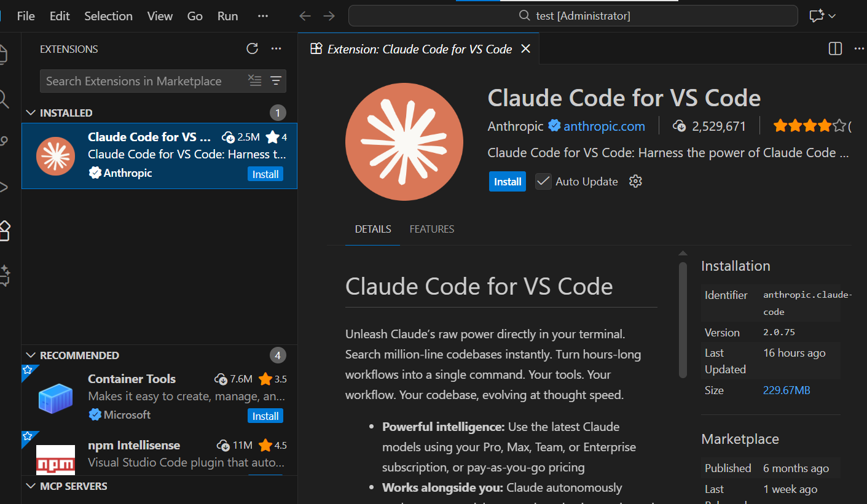Screen dimensions: 867x504
Task: Click the Container Tools extension icon
Action: coord(55,398)
